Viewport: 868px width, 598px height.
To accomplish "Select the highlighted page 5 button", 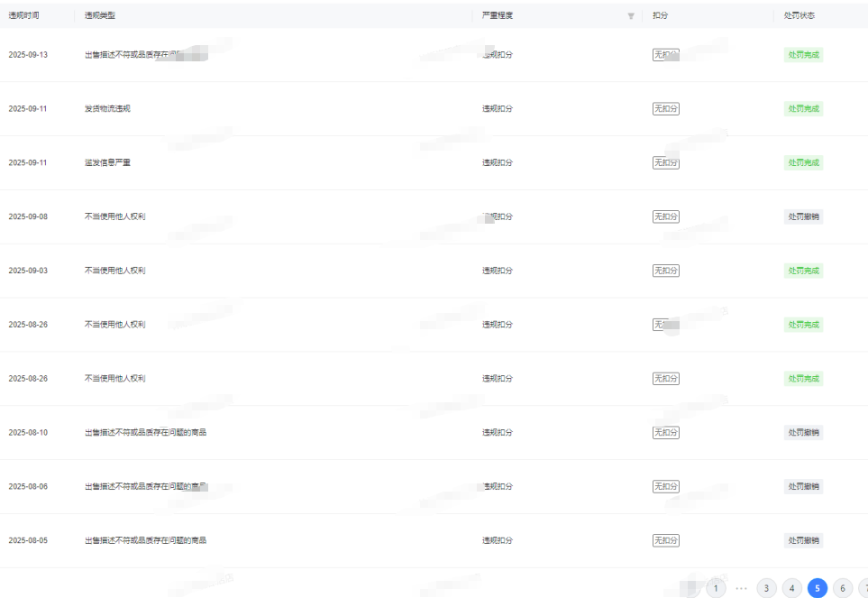I will click(817, 588).
